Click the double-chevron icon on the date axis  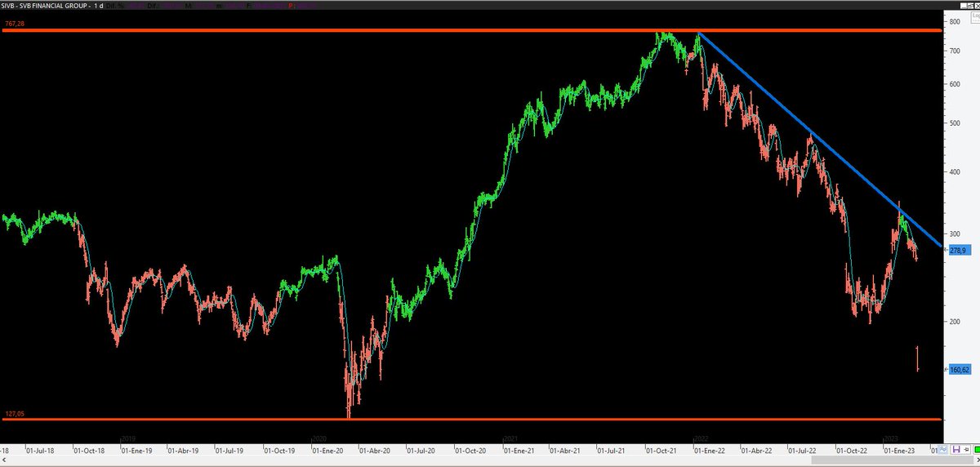942,449
